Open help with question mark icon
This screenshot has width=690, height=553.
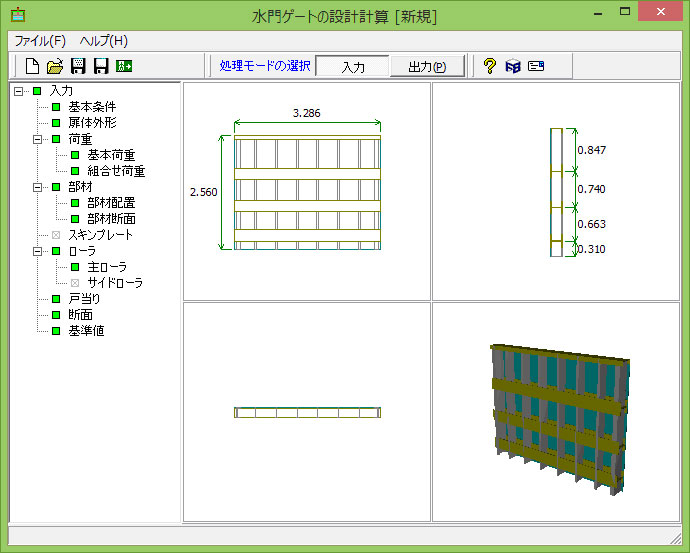[x=490, y=66]
